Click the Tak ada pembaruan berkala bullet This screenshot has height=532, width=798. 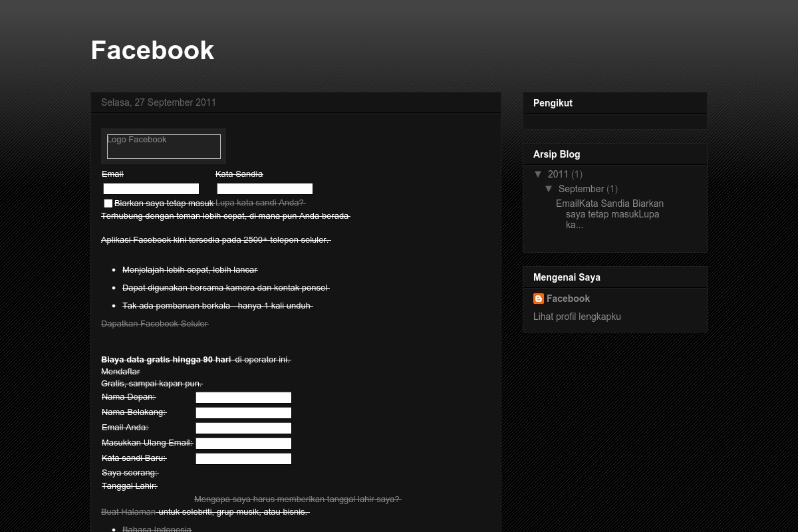point(217,306)
